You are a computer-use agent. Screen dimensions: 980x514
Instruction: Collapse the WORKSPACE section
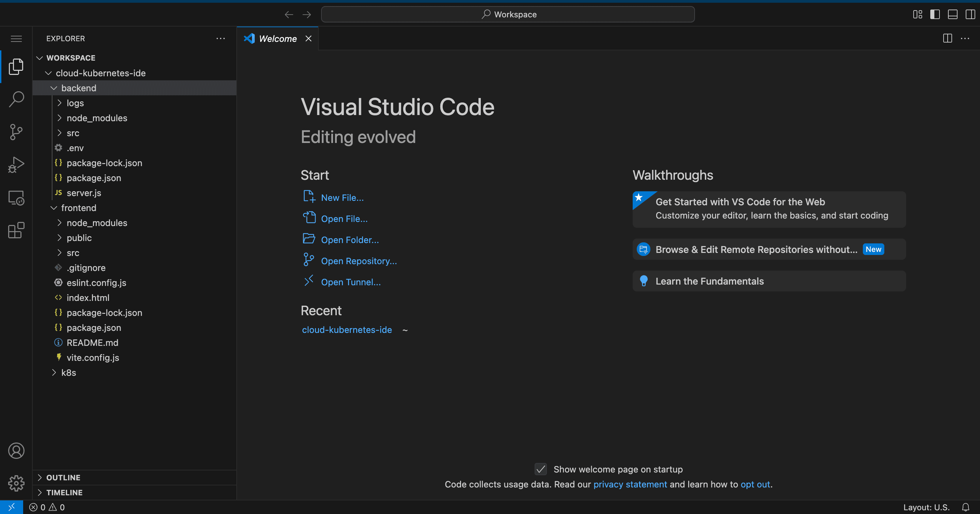pos(39,58)
